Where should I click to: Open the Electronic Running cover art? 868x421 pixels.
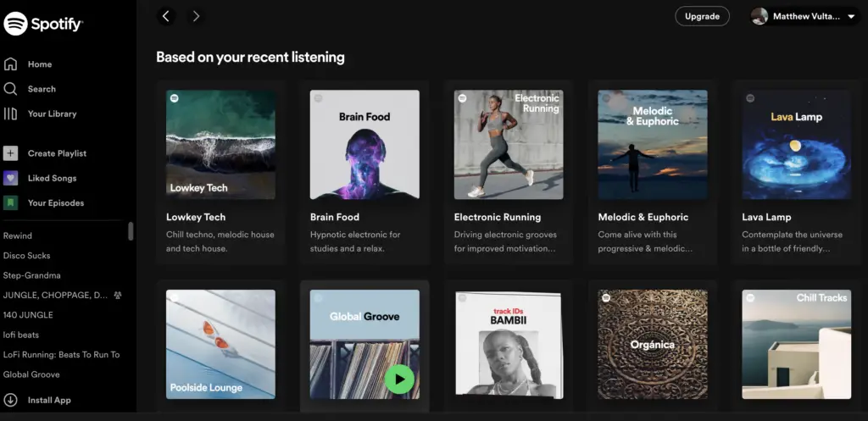coord(509,144)
